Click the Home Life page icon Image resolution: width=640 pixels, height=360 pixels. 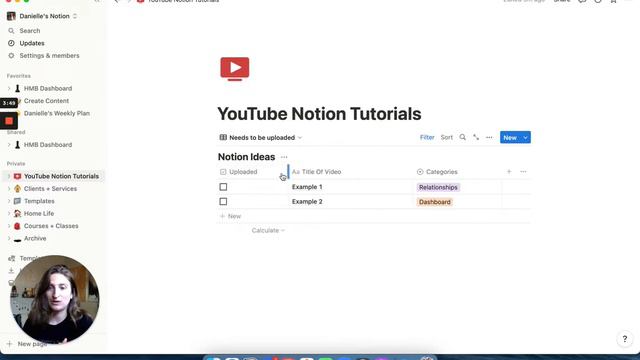pos(17,213)
